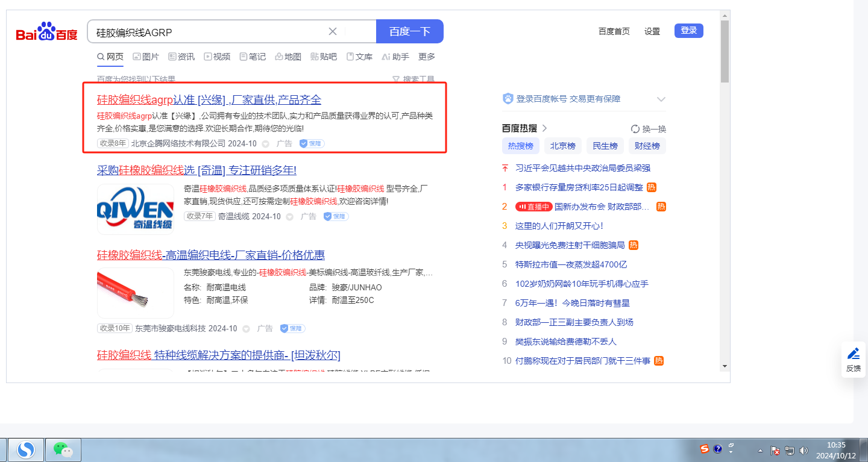Viewport: 868px width, 462px height.
Task: Click the 百度一下 search button
Action: point(409,31)
